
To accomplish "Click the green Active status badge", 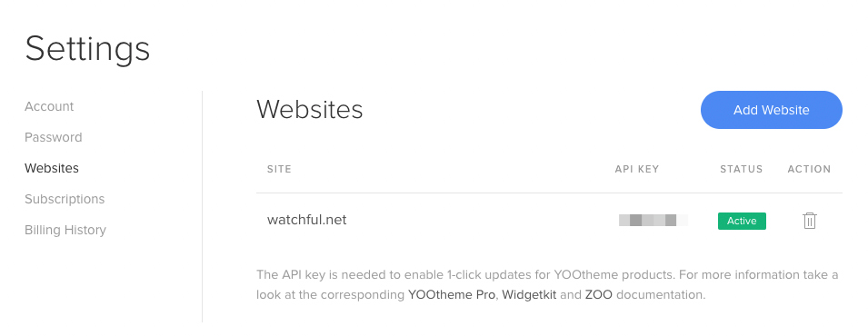I will click(742, 221).
